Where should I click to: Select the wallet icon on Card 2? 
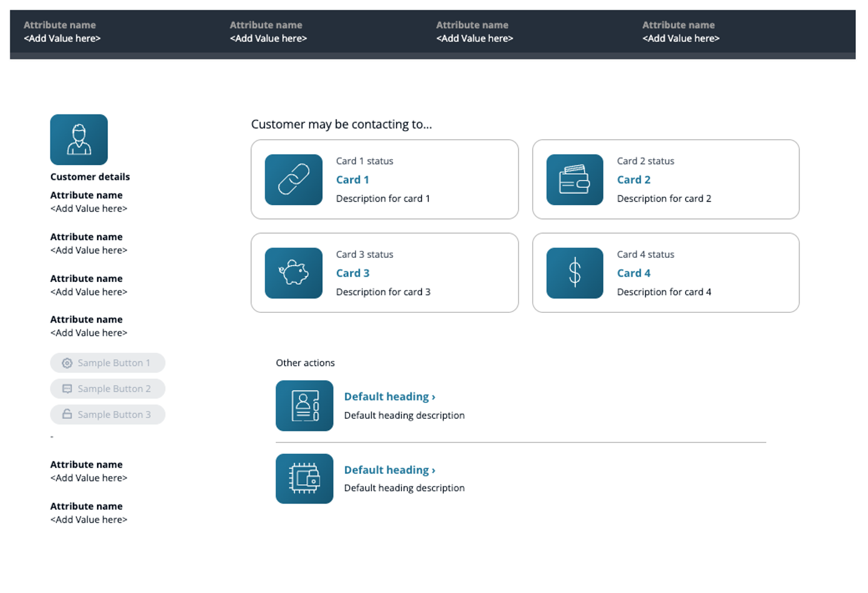click(574, 180)
